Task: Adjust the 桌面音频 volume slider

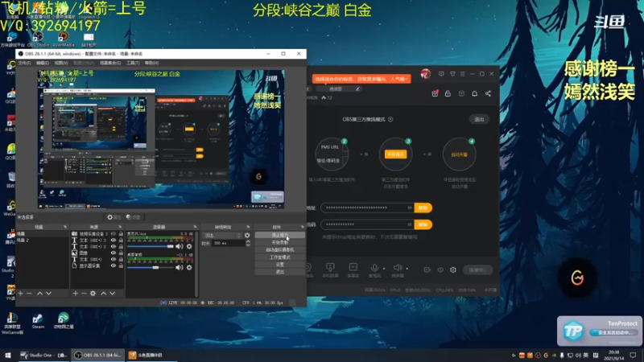Action: 151,267
